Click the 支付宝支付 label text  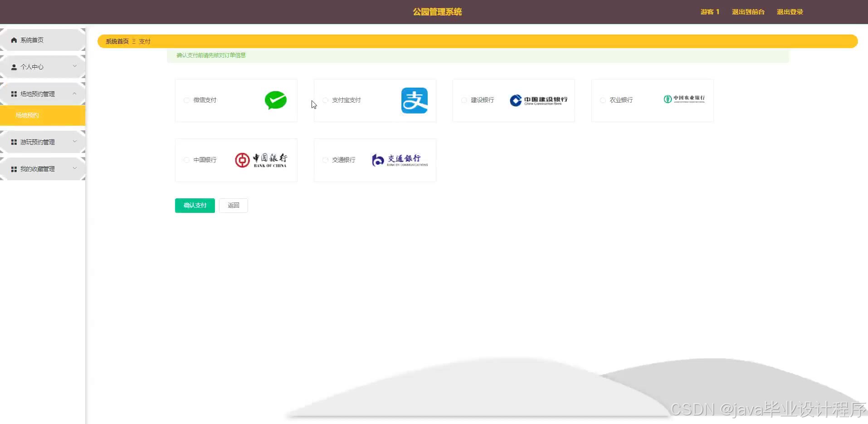click(x=346, y=100)
